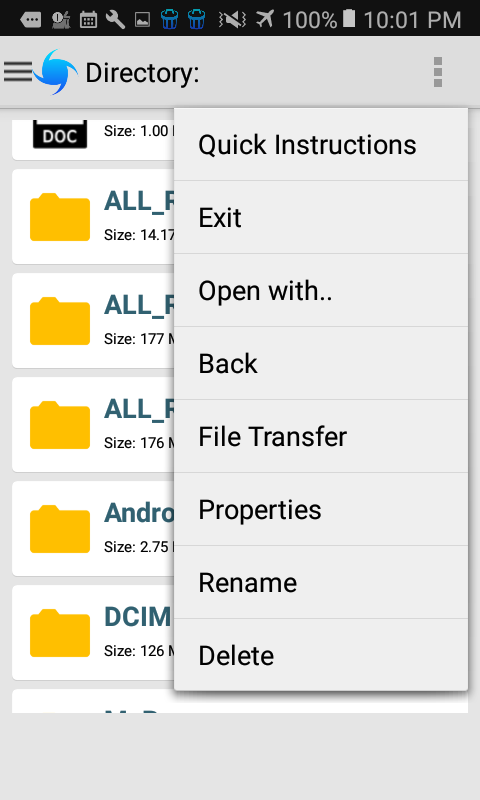Image resolution: width=480 pixels, height=800 pixels.
Task: Tap the Directory: title text
Action: 142,73
